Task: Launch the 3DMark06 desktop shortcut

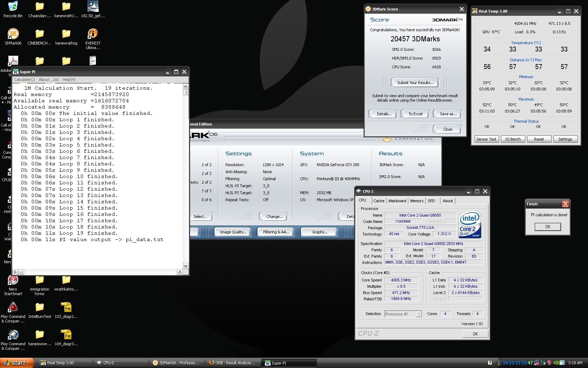Action: click(x=13, y=34)
